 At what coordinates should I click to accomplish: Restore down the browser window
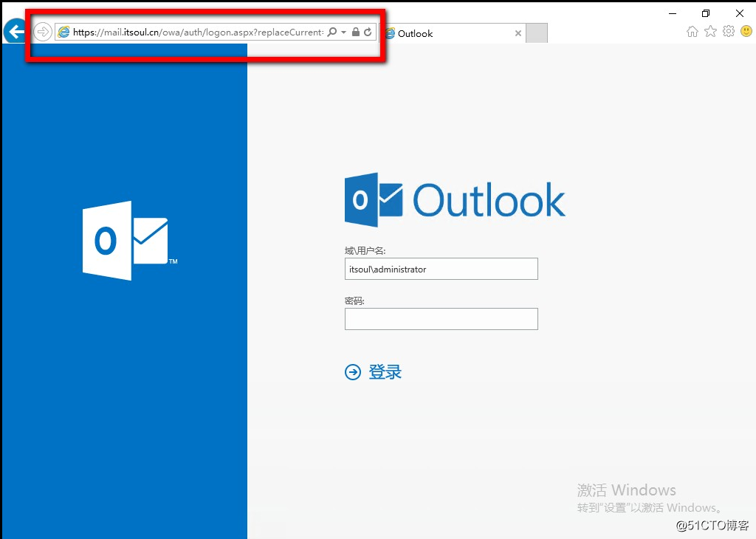coord(706,13)
